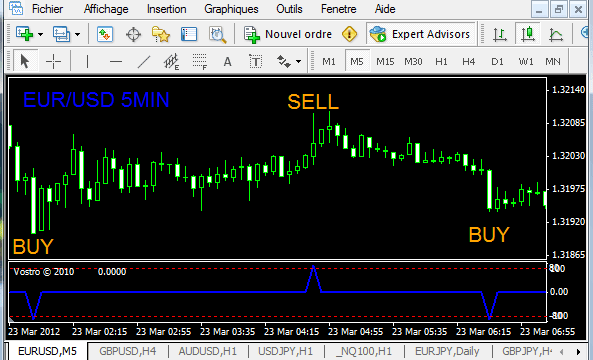Click the Arrows objects icon
This screenshot has width=593, height=360.
(284, 61)
